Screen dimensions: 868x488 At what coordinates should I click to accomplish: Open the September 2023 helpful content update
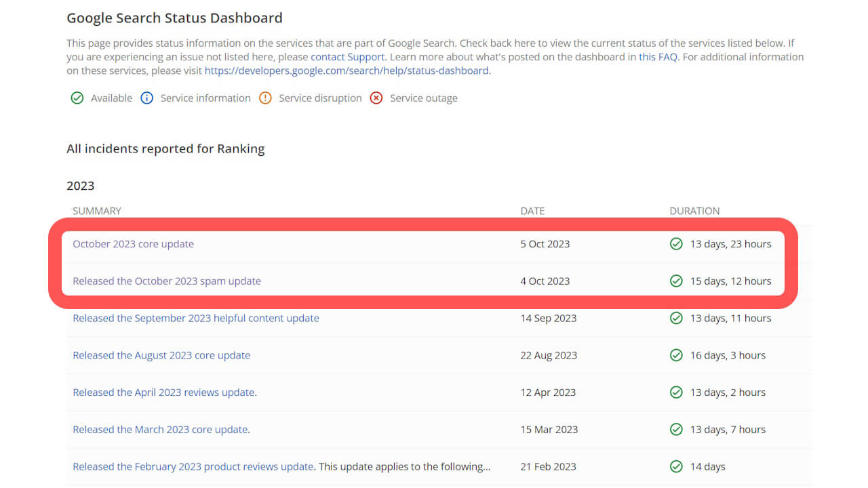tap(195, 318)
